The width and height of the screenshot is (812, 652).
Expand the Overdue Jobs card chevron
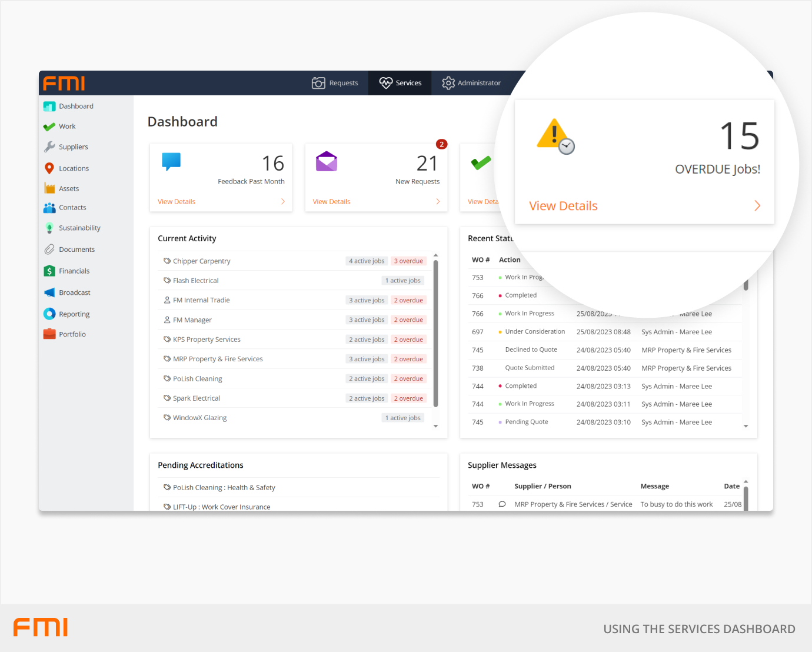757,206
